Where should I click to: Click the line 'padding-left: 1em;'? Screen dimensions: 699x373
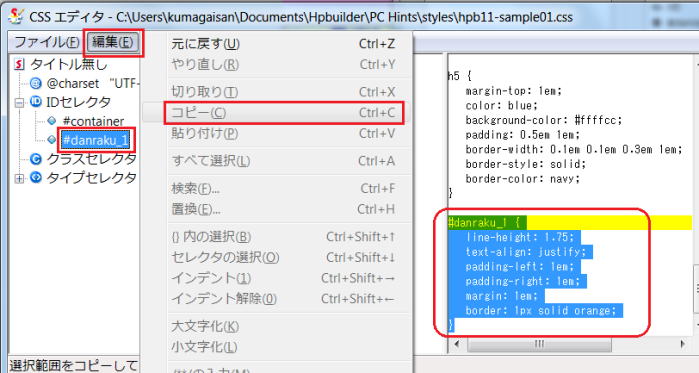pos(520,266)
